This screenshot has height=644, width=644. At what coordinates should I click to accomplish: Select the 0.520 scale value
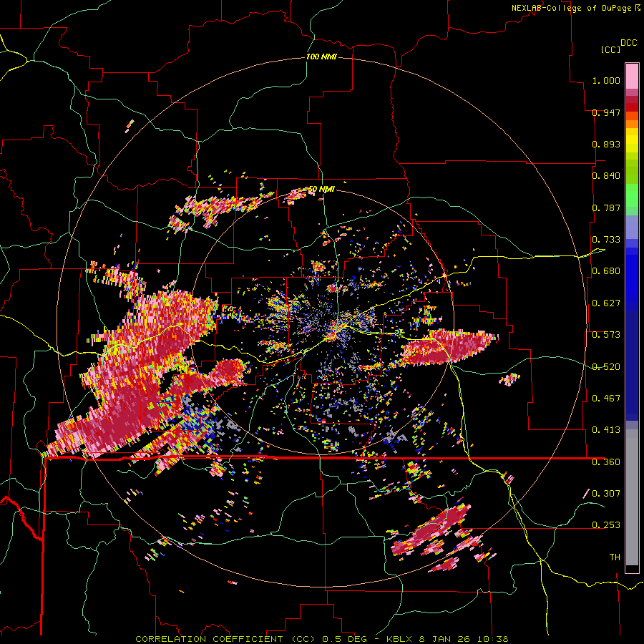[606, 367]
